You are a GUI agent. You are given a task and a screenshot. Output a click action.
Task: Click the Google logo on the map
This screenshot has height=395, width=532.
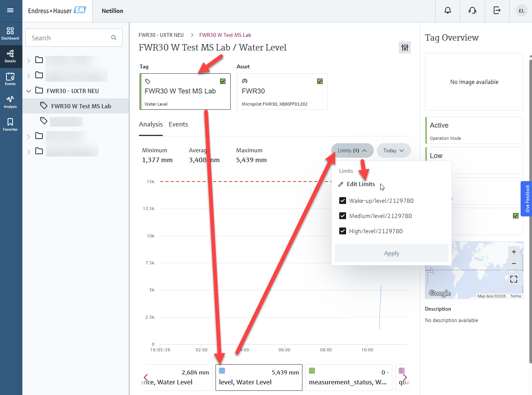440,293
